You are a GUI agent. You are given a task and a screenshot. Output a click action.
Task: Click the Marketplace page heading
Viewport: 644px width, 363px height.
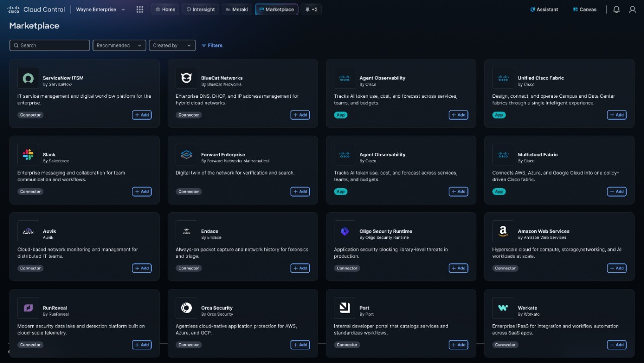click(x=34, y=26)
